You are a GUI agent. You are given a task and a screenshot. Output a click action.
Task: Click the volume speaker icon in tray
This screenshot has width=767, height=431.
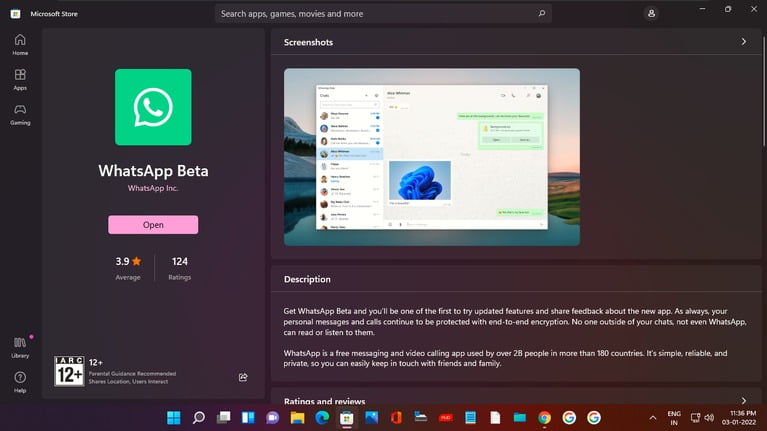coord(709,417)
